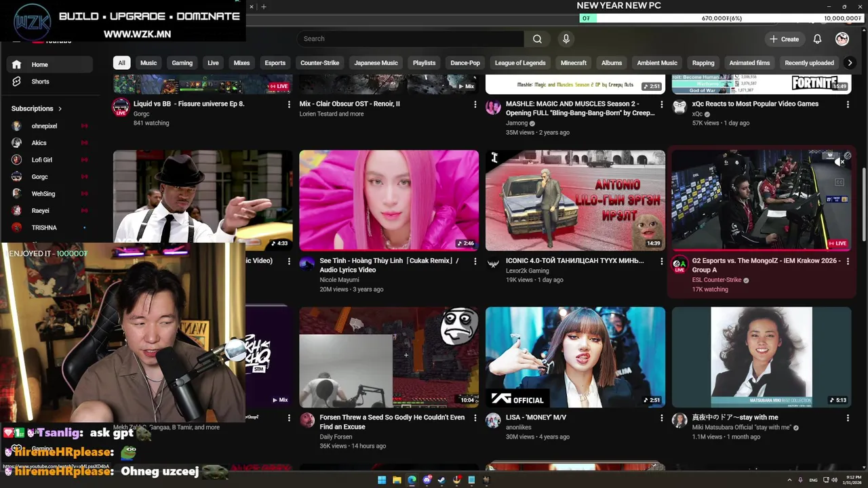The image size is (868, 488).
Task: Expand the Subscriptions section
Action: (x=37, y=108)
